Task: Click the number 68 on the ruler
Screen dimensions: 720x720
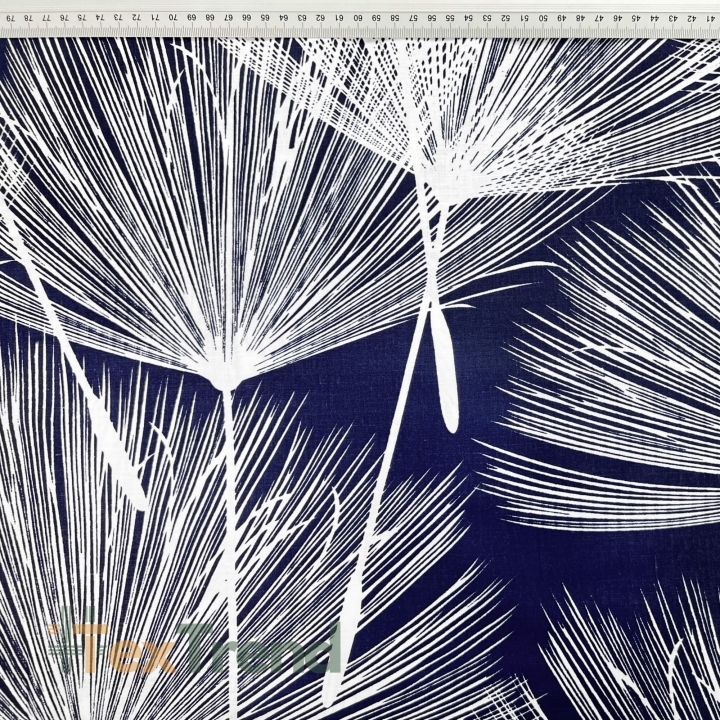Action: click(210, 18)
